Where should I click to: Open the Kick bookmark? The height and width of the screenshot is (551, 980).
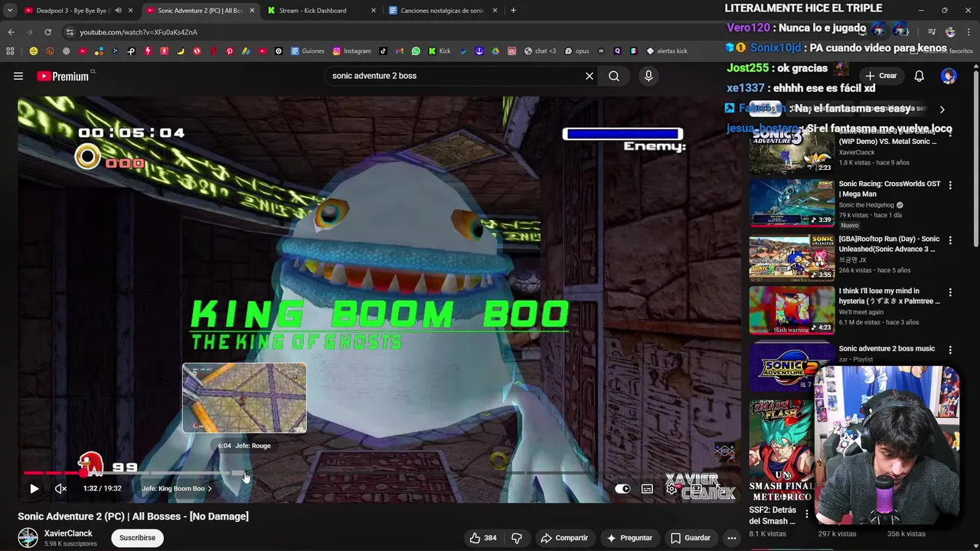[x=439, y=51]
